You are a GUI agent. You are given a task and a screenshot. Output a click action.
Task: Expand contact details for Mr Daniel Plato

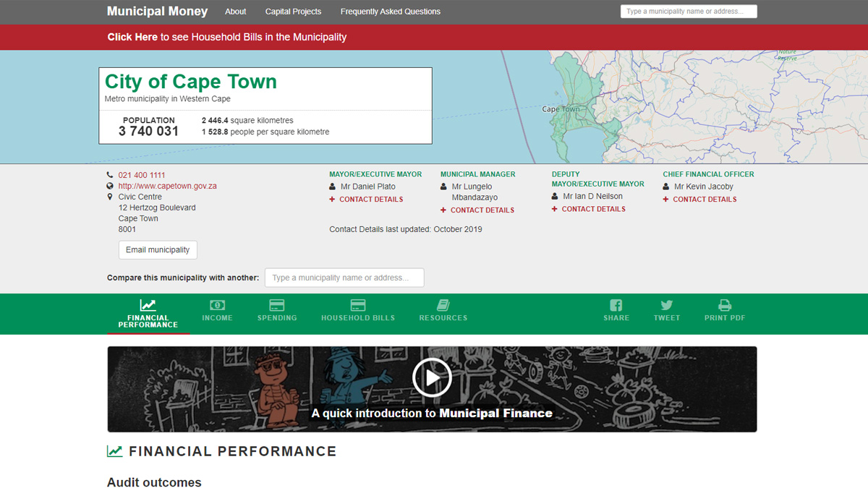pos(366,199)
